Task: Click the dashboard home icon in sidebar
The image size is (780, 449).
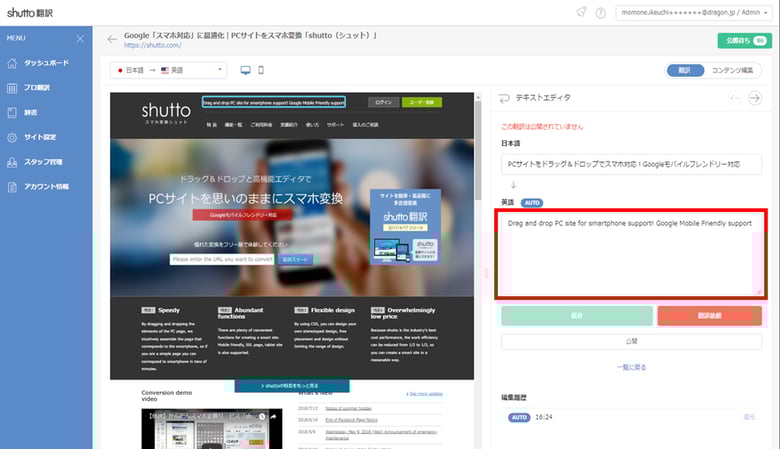Action: (12, 63)
